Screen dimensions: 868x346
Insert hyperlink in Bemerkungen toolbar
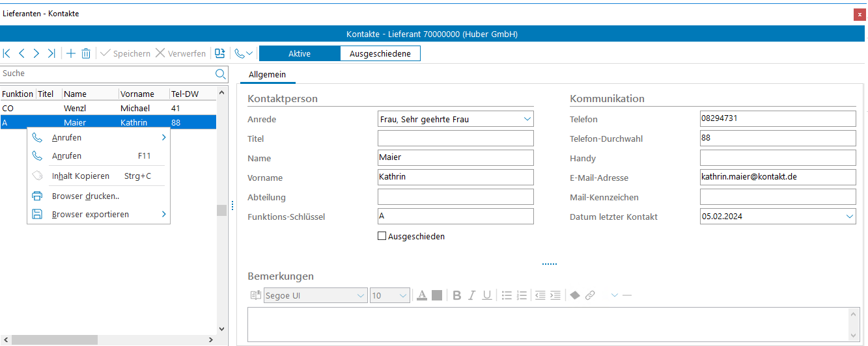tap(590, 295)
